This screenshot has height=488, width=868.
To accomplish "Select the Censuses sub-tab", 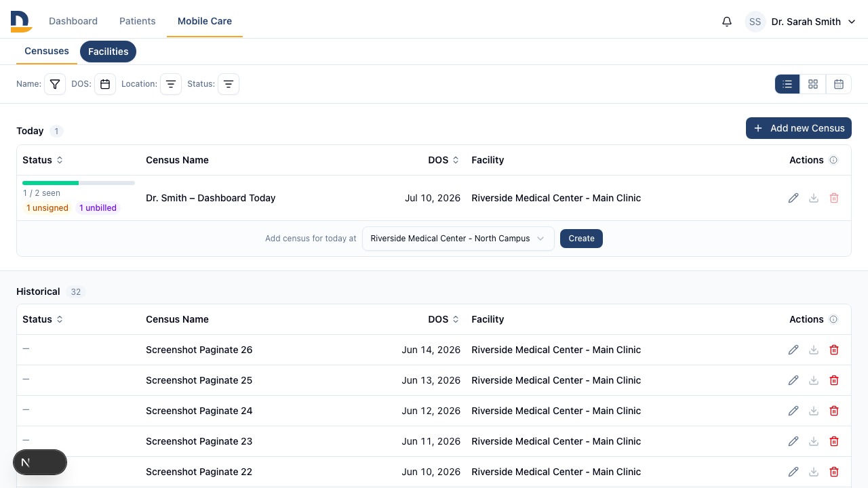I will coord(47,51).
